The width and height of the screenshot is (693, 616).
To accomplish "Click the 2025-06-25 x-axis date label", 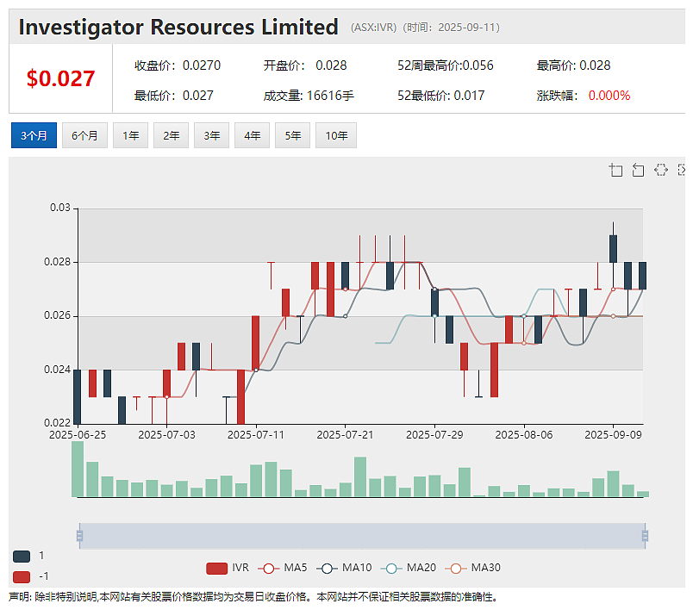I will 78,435.
